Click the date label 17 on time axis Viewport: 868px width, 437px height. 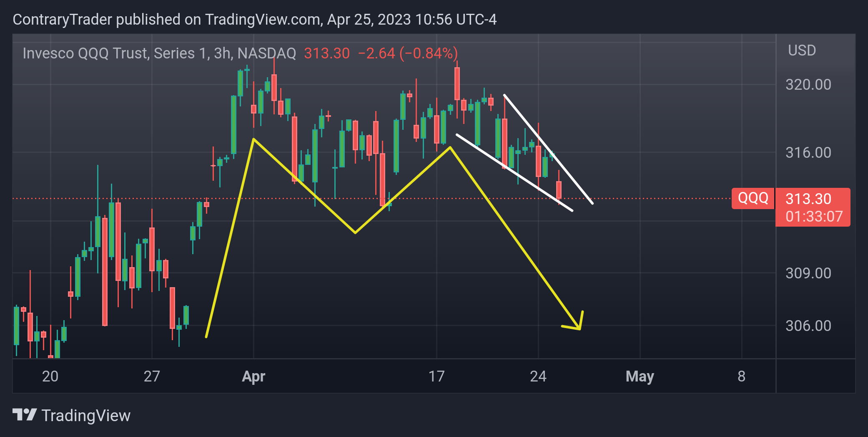(x=437, y=376)
